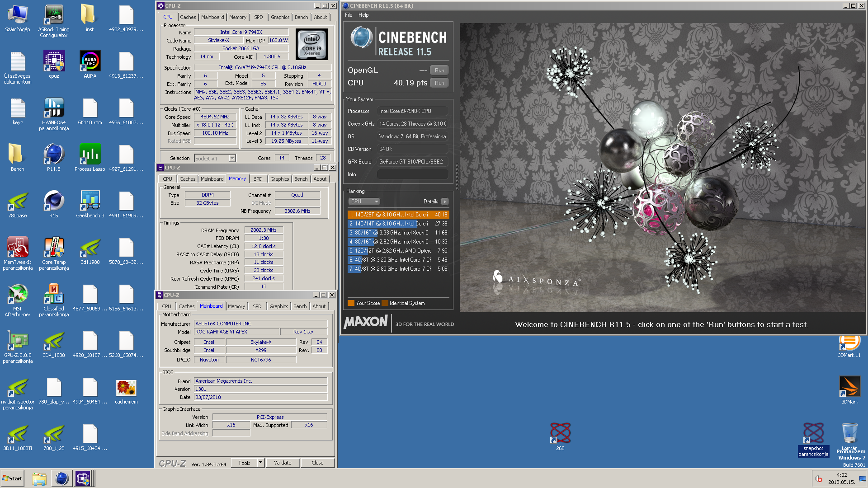Open Új szöveges dokumentum text file
The width and height of the screenshot is (868, 488).
pyautogui.click(x=18, y=67)
